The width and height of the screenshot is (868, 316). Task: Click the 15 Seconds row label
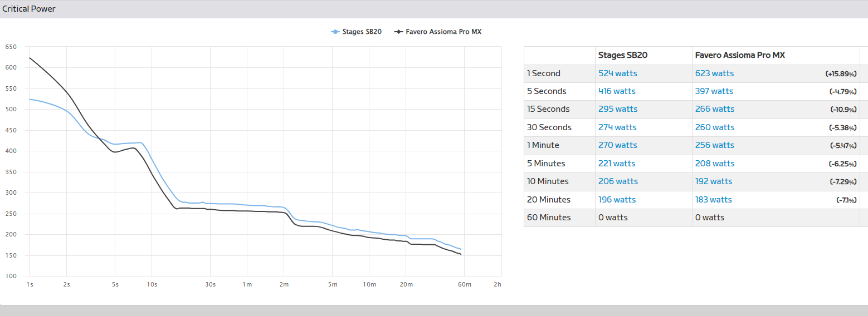point(548,109)
